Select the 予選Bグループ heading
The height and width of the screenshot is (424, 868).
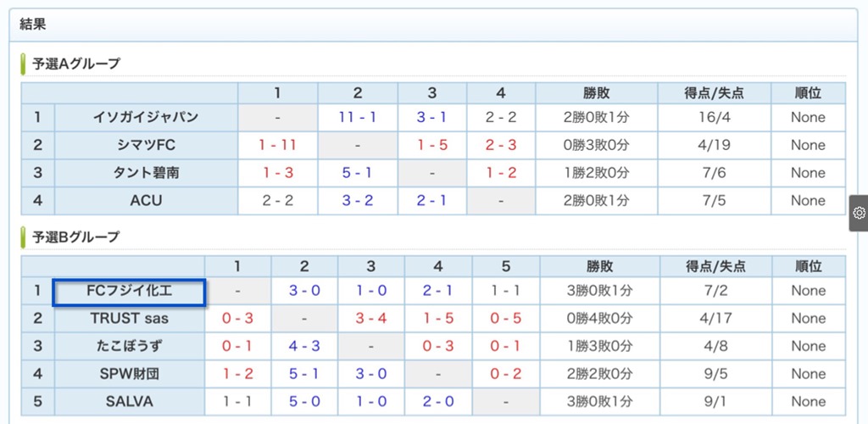click(x=75, y=237)
